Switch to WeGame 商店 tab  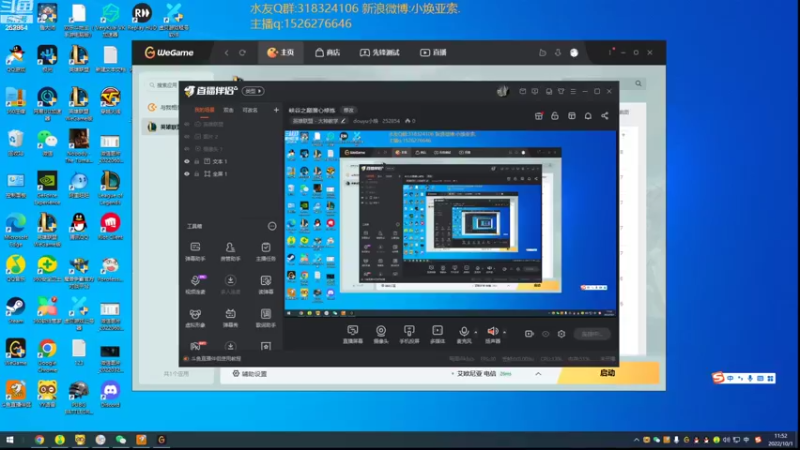point(328,53)
